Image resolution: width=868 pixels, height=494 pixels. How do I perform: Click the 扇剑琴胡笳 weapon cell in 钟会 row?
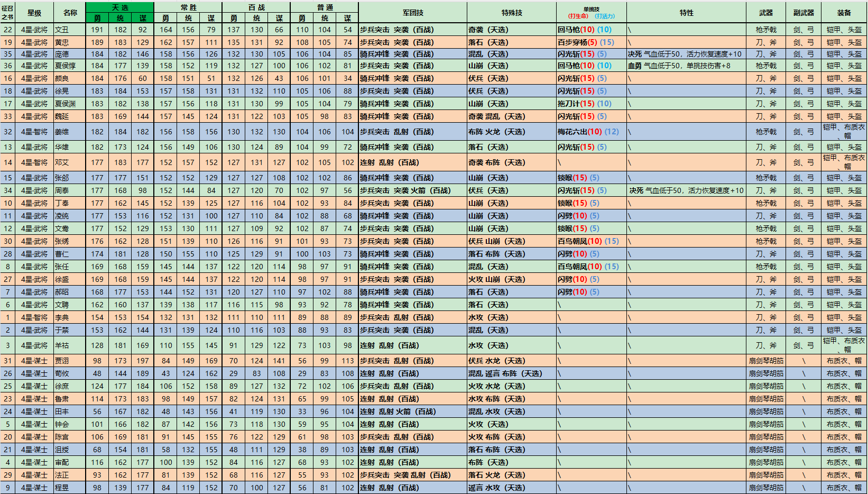coord(766,424)
